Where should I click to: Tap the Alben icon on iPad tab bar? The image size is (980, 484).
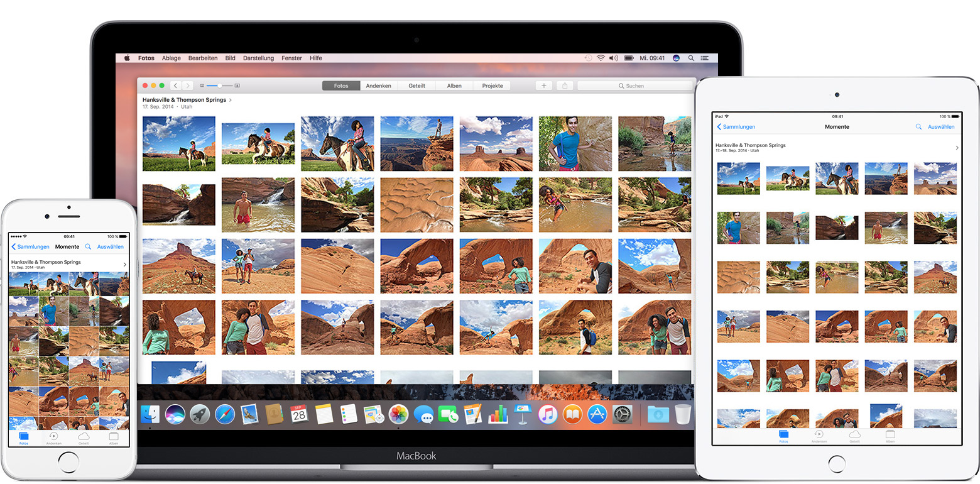tap(890, 436)
